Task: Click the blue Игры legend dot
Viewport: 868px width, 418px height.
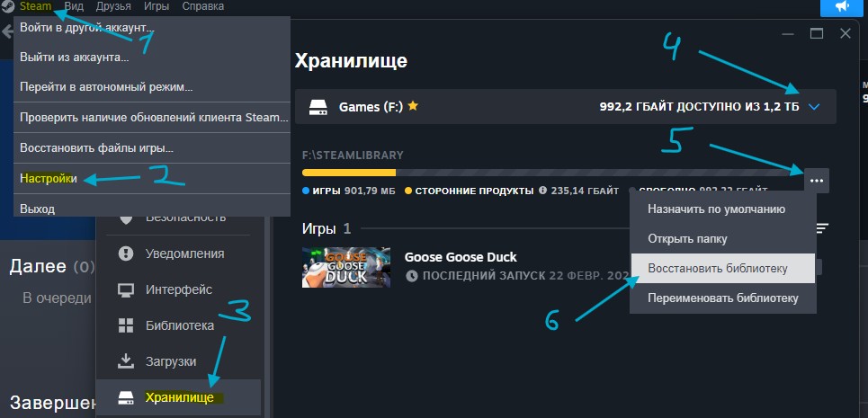Action: (306, 191)
